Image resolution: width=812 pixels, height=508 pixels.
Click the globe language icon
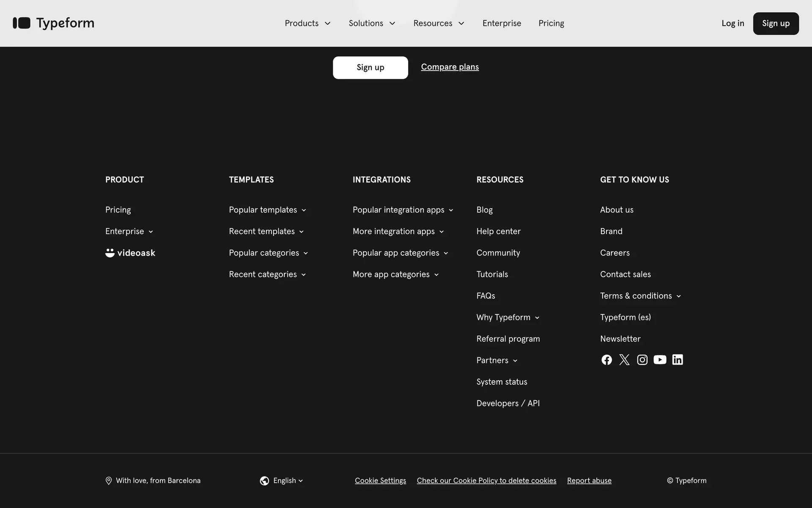click(x=264, y=480)
